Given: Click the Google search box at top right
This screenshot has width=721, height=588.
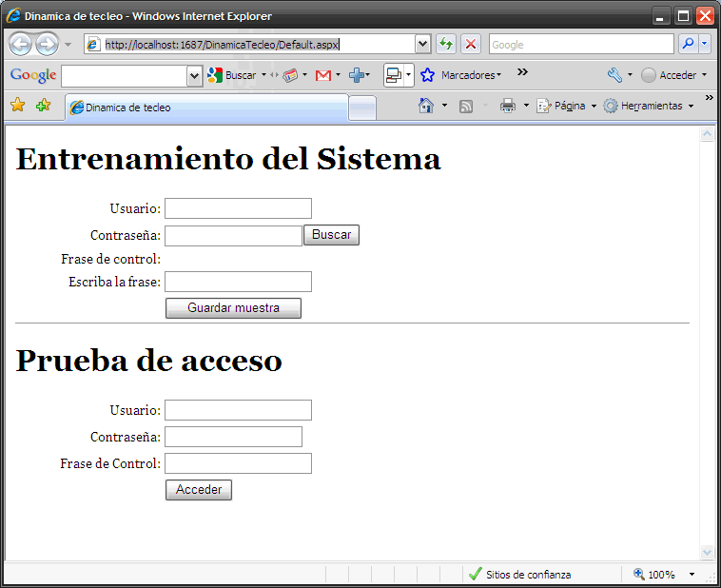Looking at the screenshot, I should point(581,45).
